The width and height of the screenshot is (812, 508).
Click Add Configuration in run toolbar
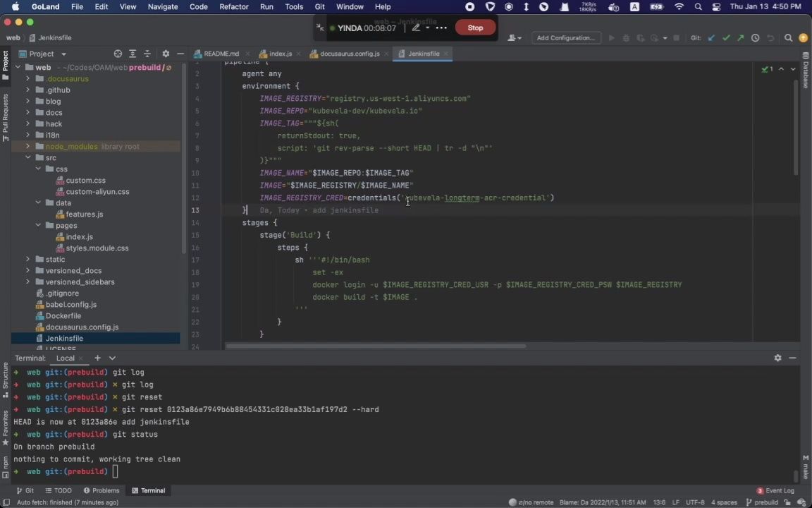click(x=565, y=37)
